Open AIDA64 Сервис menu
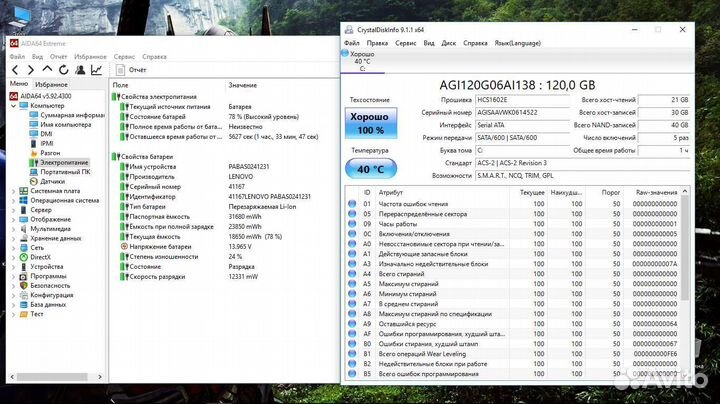Viewport: 720px width, 404px height. [124, 56]
